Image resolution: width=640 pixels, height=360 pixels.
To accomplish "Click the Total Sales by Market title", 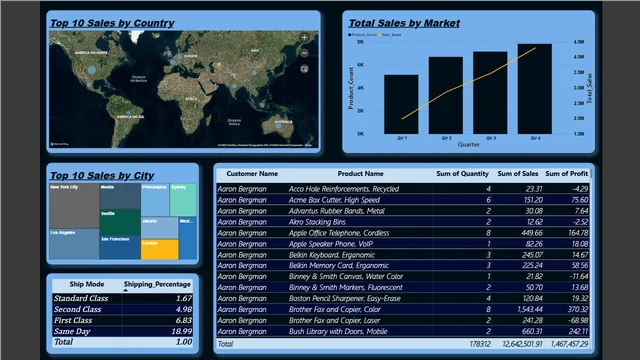I will point(404,23).
